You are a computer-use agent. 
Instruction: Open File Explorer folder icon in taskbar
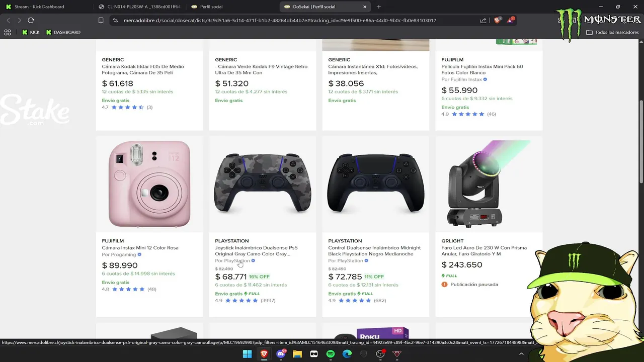coord(297,354)
